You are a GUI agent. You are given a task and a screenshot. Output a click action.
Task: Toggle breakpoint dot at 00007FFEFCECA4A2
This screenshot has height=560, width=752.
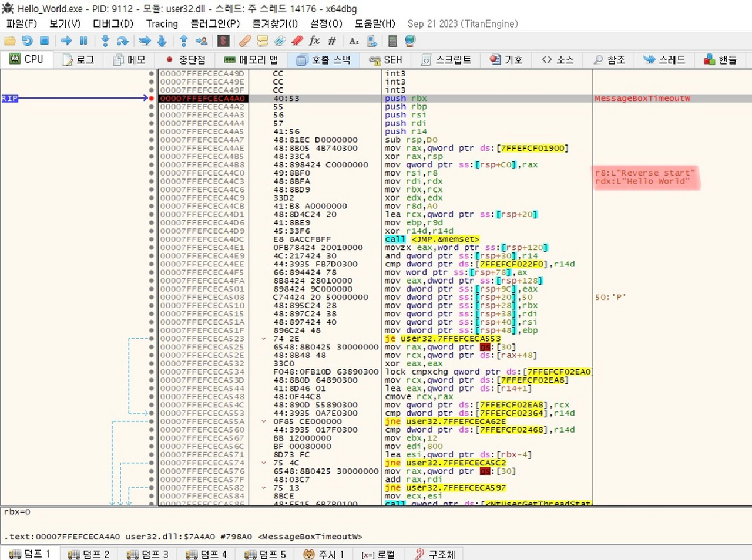pyautogui.click(x=152, y=107)
